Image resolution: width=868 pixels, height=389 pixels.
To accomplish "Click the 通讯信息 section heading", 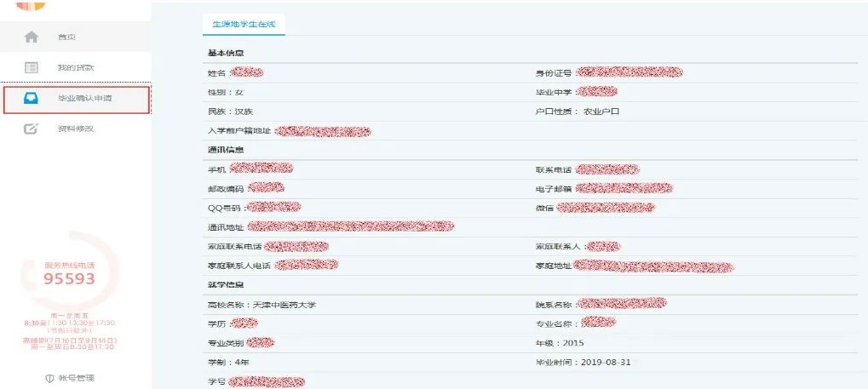I will pyautogui.click(x=220, y=150).
